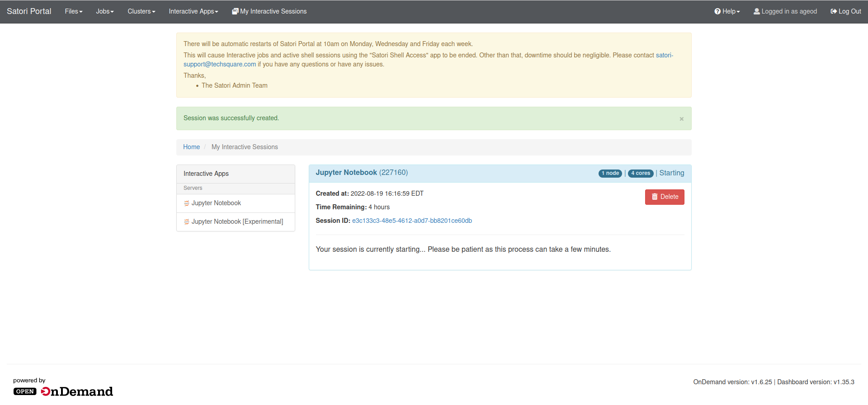
Task: Expand the Clusters dropdown menu
Action: tap(141, 11)
